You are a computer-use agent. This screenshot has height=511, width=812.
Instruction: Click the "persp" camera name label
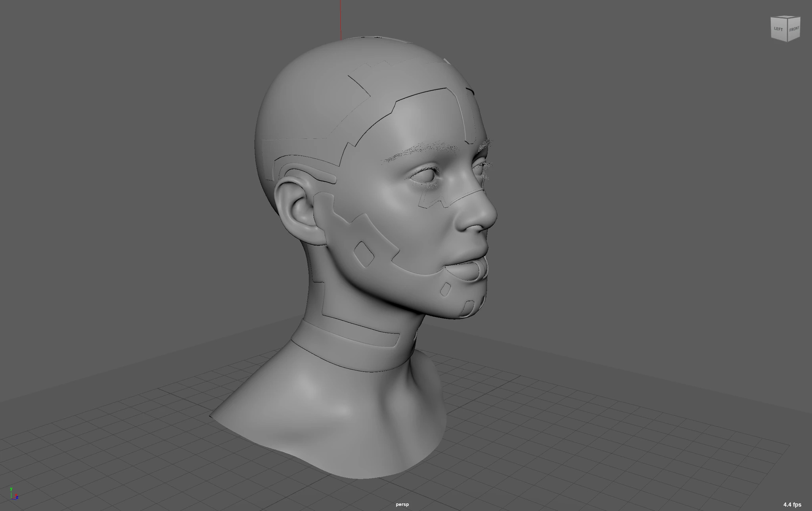[402, 504]
